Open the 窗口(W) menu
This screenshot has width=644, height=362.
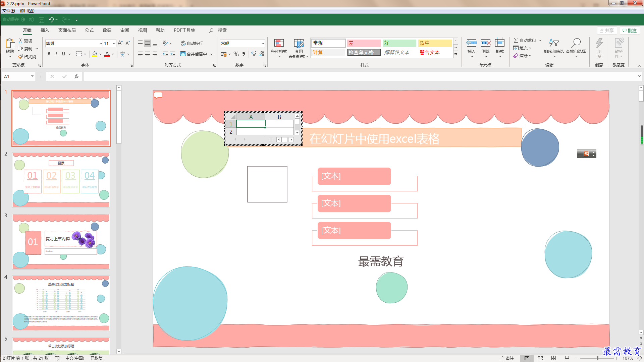pos(27,11)
